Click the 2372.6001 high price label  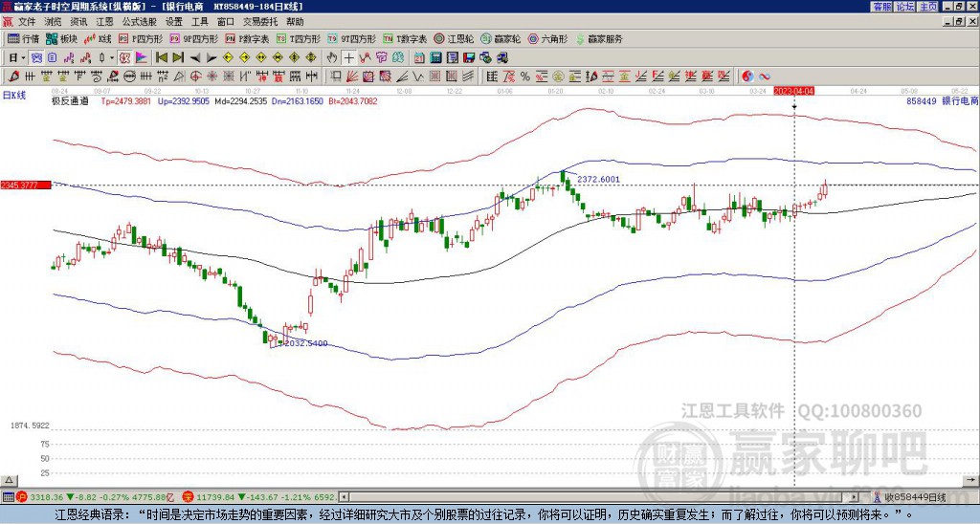[598, 179]
